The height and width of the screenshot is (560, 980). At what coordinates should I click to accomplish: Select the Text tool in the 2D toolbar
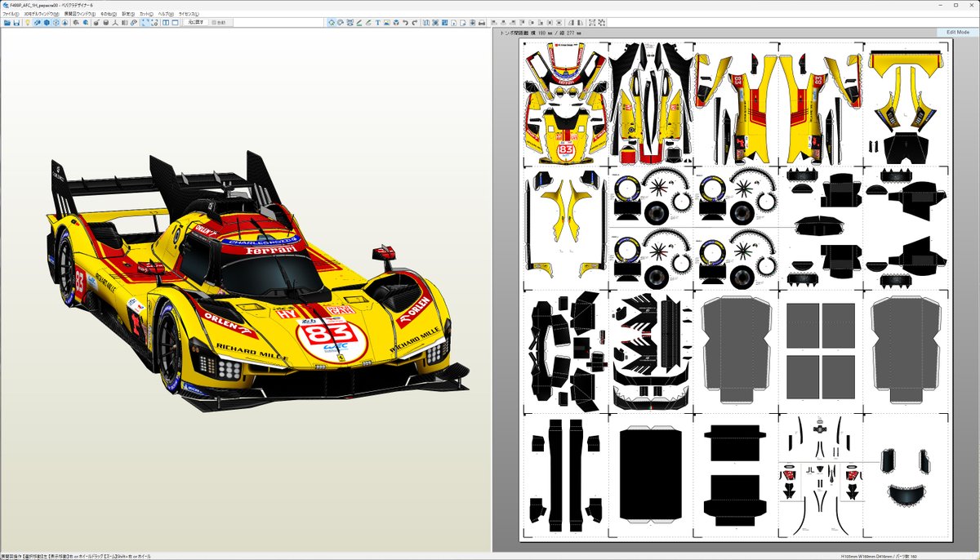[378, 23]
